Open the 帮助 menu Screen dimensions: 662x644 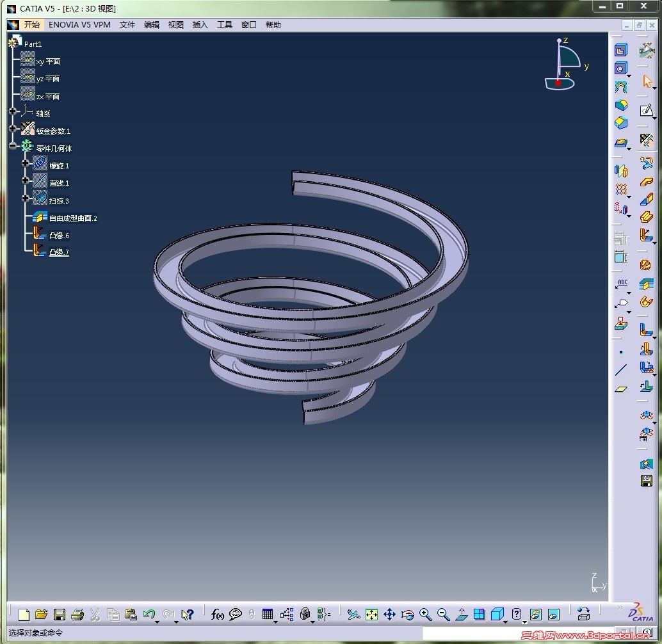point(273,24)
